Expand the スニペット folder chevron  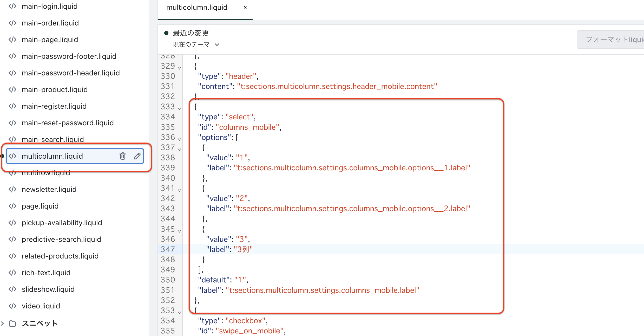(x=2, y=324)
